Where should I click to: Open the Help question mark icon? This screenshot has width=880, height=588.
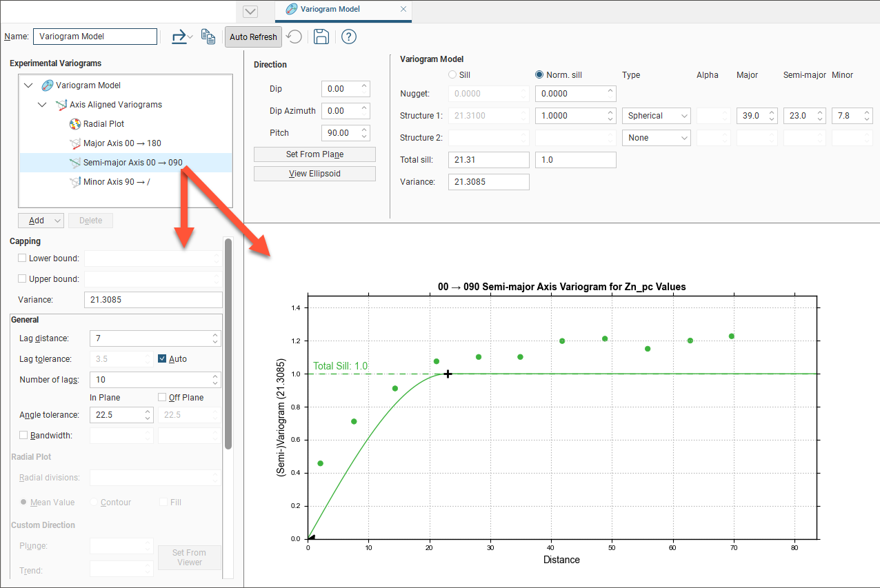(349, 37)
